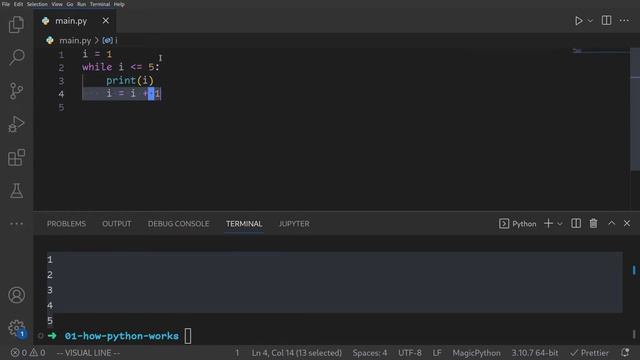Open editor More Actions menu
The width and height of the screenshot is (640, 360).
[624, 20]
